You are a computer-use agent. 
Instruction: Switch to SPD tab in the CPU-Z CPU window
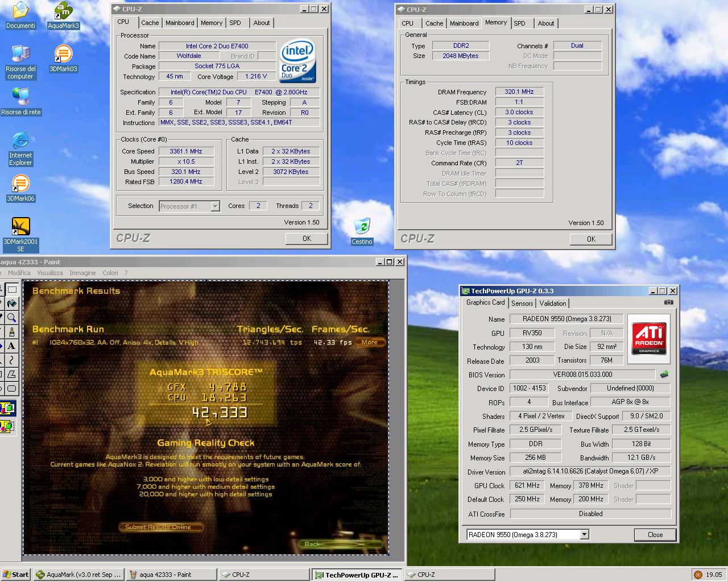pyautogui.click(x=235, y=23)
